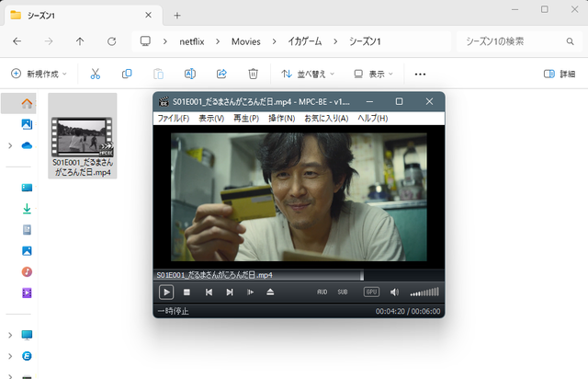
Task: Skip to the next file in MPC-BE
Action: (x=230, y=292)
